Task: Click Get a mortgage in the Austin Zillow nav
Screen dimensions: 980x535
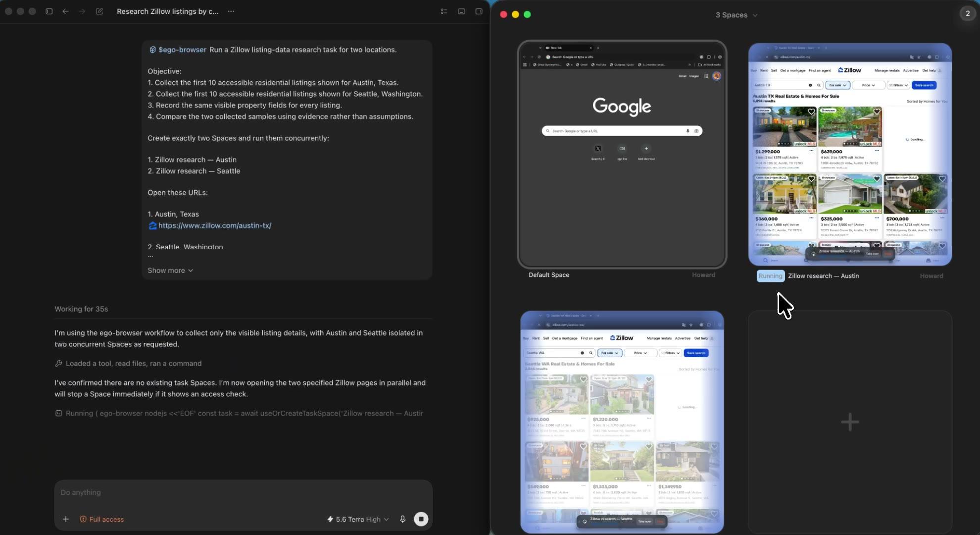Action: point(792,70)
